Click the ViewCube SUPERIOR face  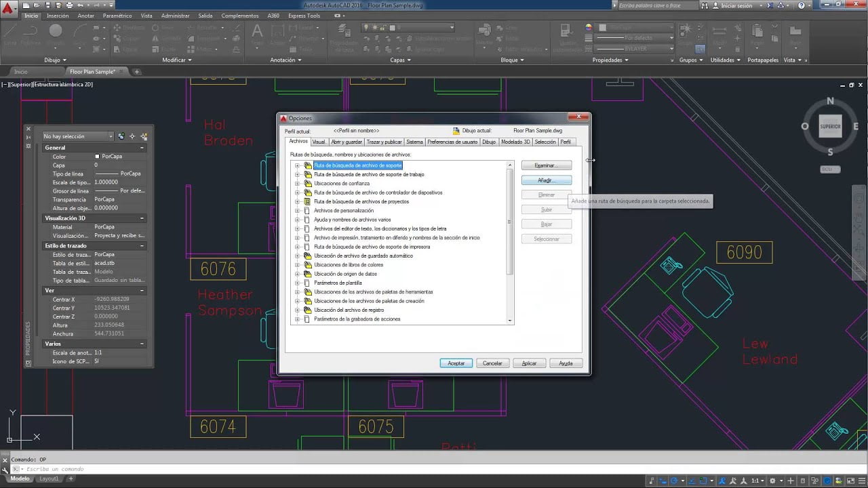tap(830, 127)
